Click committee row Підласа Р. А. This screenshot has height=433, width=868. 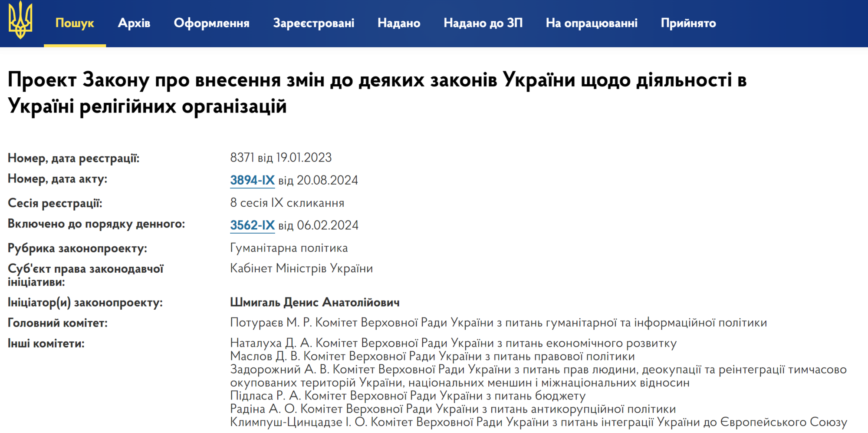point(408,396)
